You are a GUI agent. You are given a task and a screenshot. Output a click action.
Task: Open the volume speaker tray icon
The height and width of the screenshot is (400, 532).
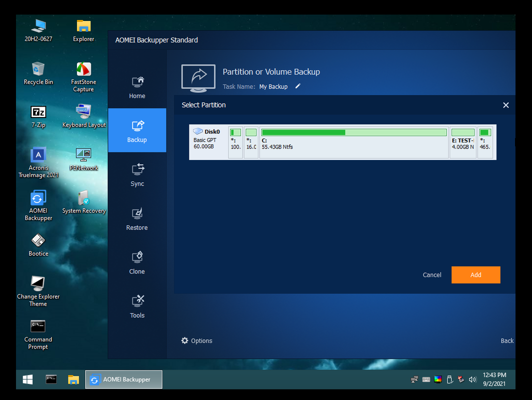click(472, 379)
